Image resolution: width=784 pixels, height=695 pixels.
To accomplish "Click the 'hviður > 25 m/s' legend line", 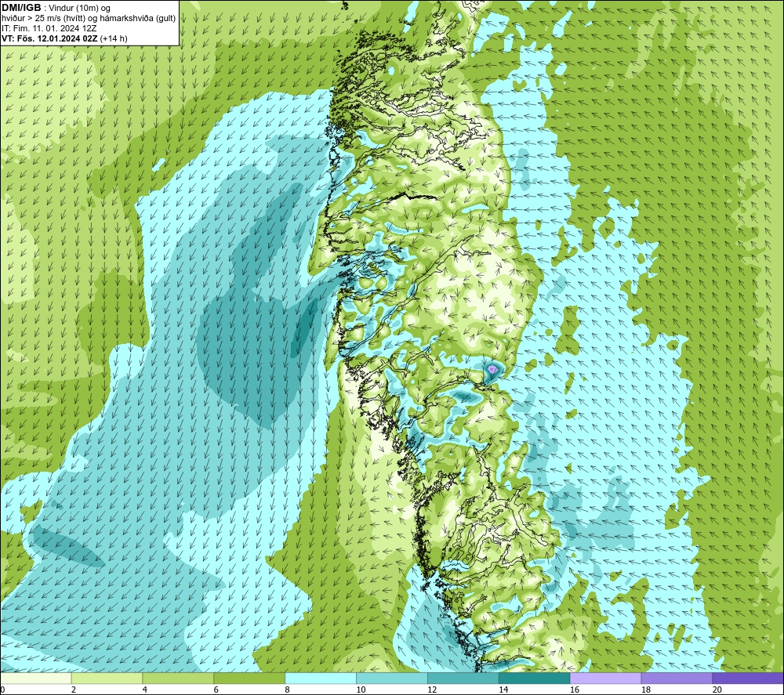I will 89,18.
